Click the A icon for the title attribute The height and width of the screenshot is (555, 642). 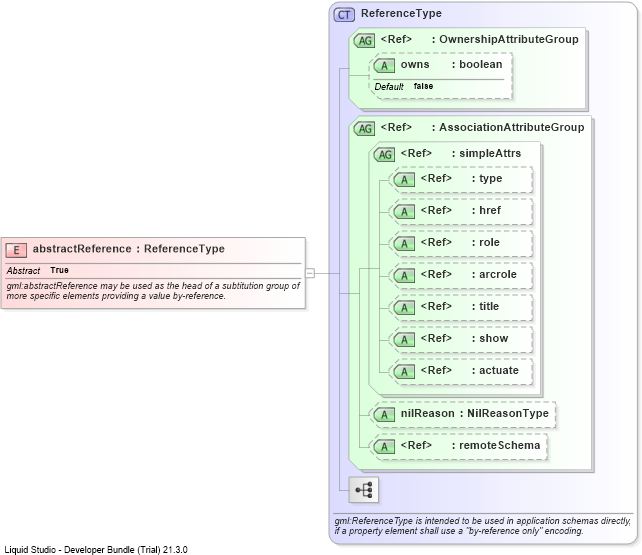(x=404, y=307)
